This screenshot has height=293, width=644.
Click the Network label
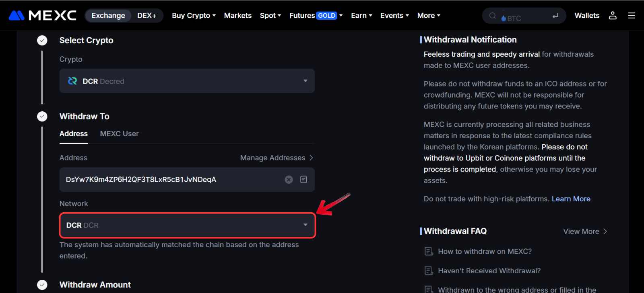pos(74,204)
